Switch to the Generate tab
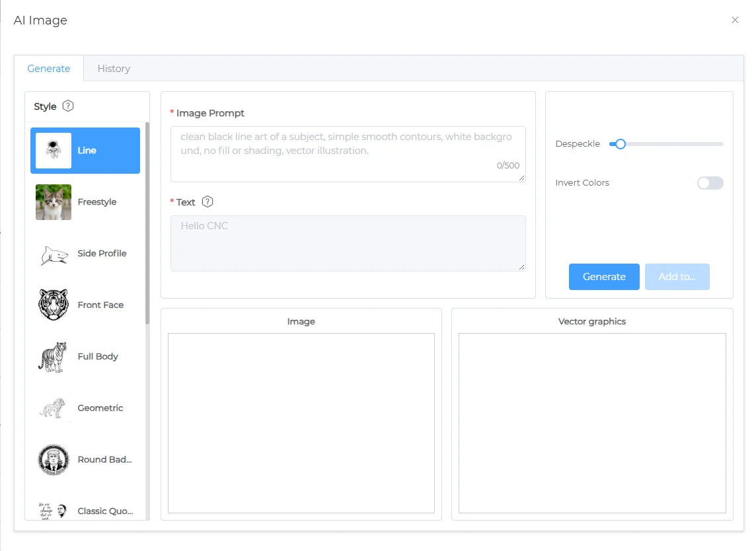The image size is (756, 551). point(49,69)
